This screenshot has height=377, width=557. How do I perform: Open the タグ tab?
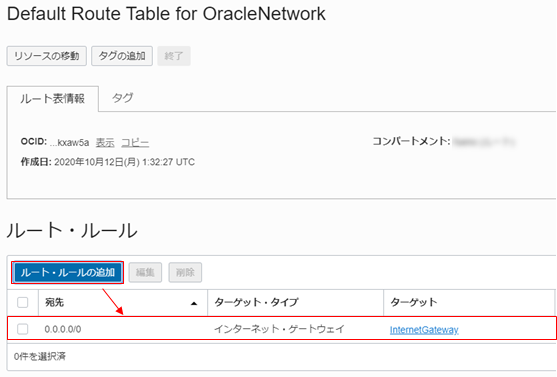point(122,98)
